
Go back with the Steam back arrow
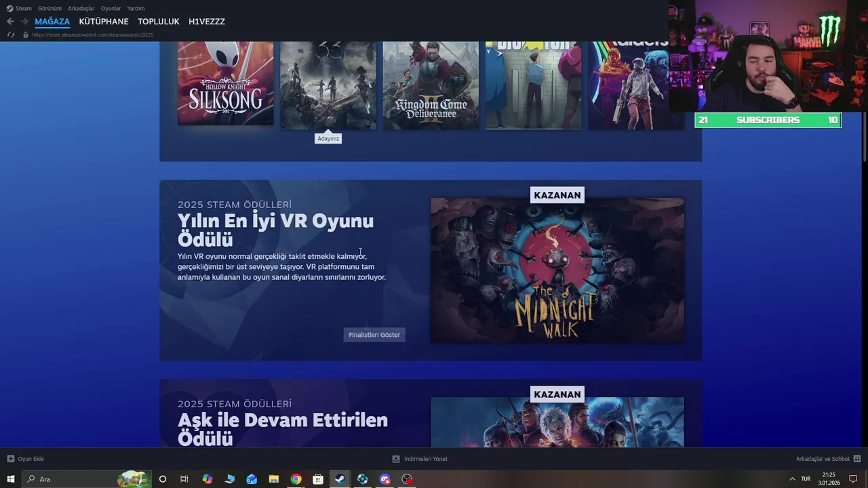coord(10,22)
